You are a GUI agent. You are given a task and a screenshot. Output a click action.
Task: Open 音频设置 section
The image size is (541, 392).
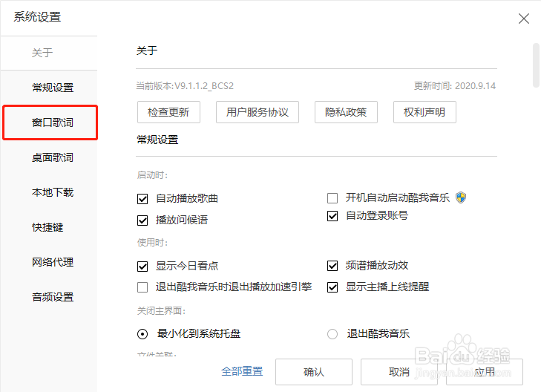53,297
